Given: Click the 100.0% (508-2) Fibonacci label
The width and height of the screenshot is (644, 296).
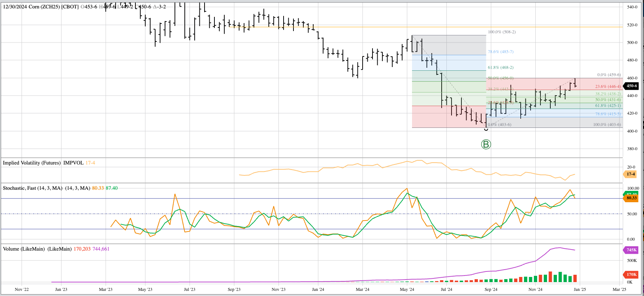Looking at the screenshot, I should click(502, 32).
